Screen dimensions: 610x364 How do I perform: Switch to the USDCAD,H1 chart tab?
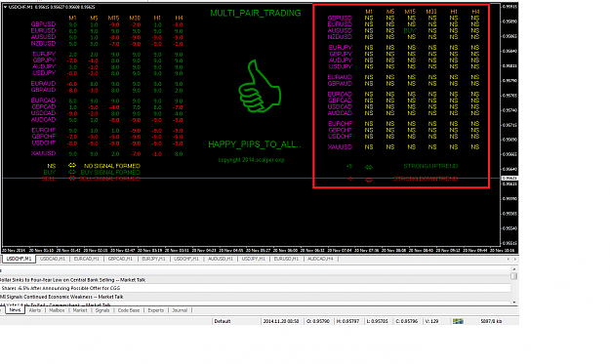click(53, 259)
